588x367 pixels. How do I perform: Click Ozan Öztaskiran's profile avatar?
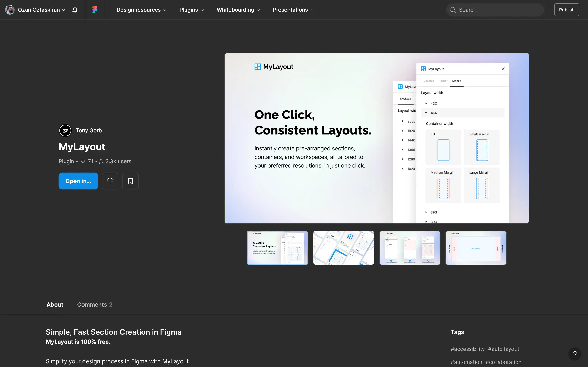click(10, 10)
